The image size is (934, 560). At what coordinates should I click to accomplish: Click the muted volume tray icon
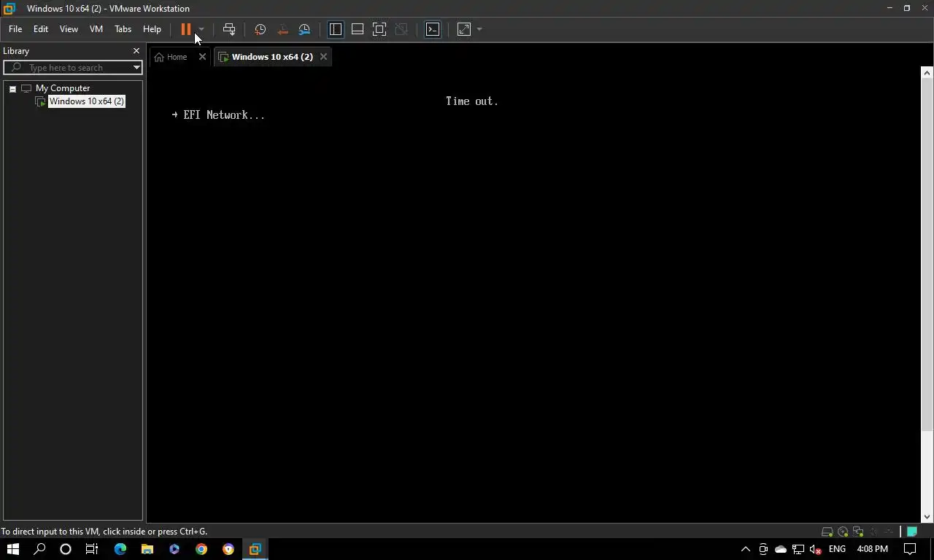(x=816, y=549)
